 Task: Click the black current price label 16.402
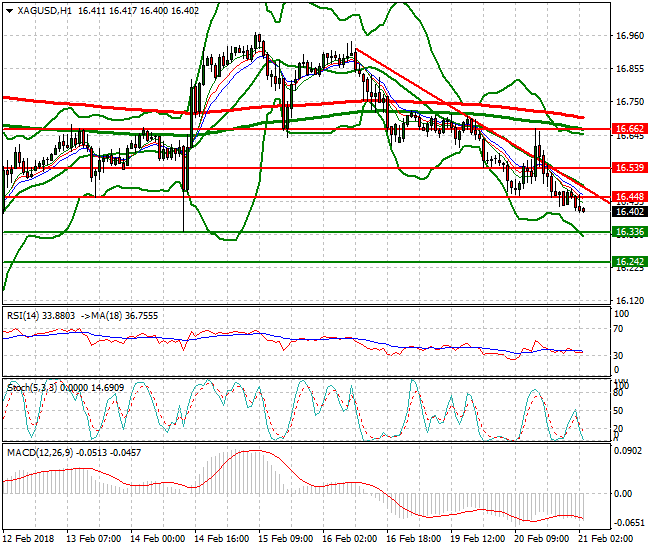[x=630, y=211]
